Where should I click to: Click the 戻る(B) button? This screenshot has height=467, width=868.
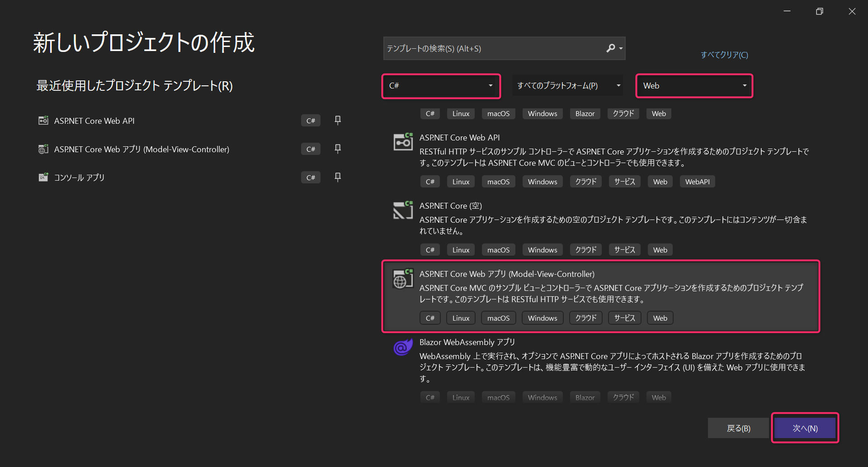pyautogui.click(x=738, y=428)
